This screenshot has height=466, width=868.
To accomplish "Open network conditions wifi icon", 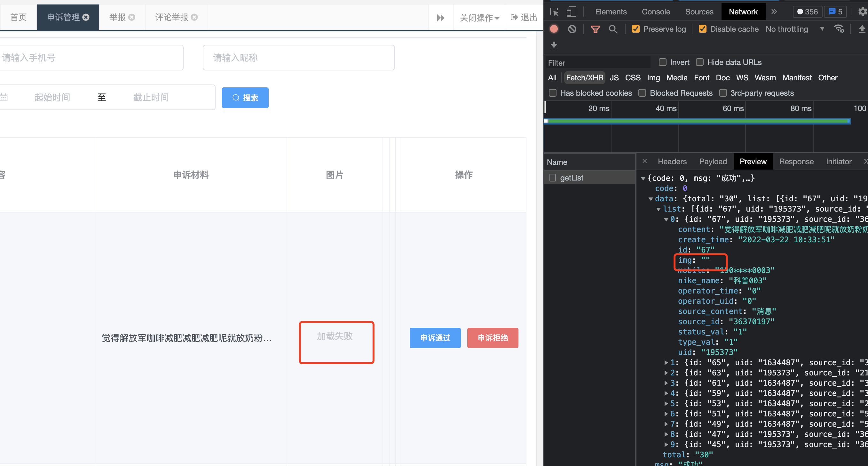I will 839,29.
